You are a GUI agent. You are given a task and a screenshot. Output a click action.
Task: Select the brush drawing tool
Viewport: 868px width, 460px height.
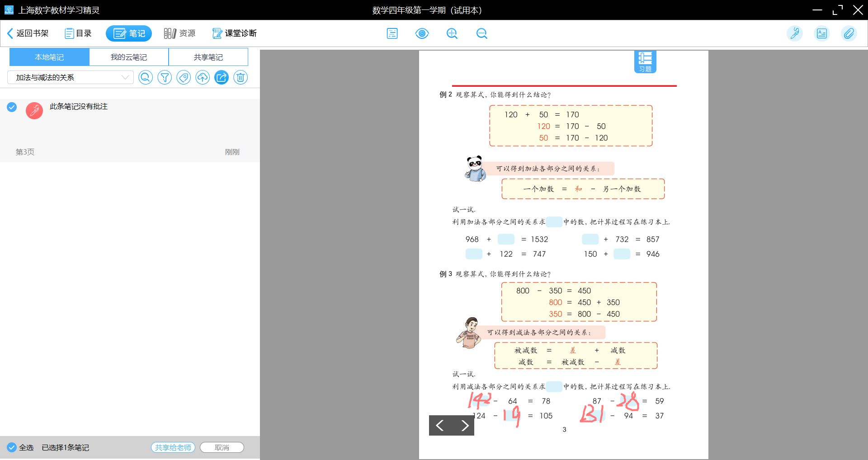point(794,33)
